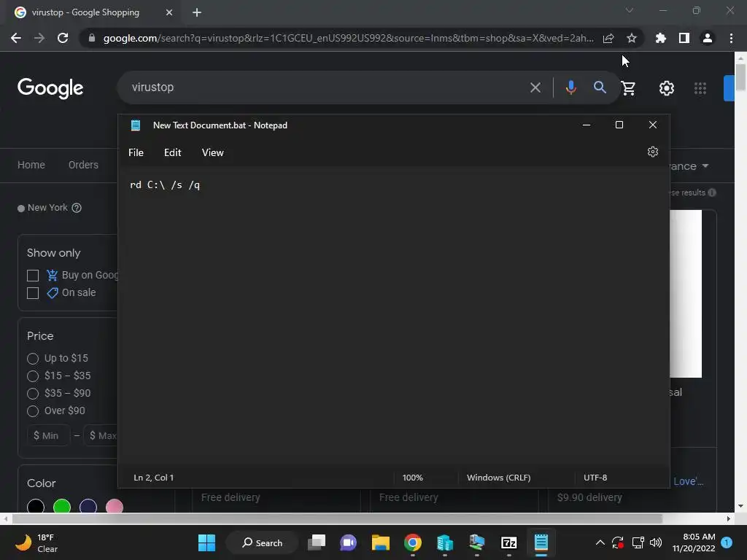
Task: Toggle Chrome side panel icon
Action: 684,38
